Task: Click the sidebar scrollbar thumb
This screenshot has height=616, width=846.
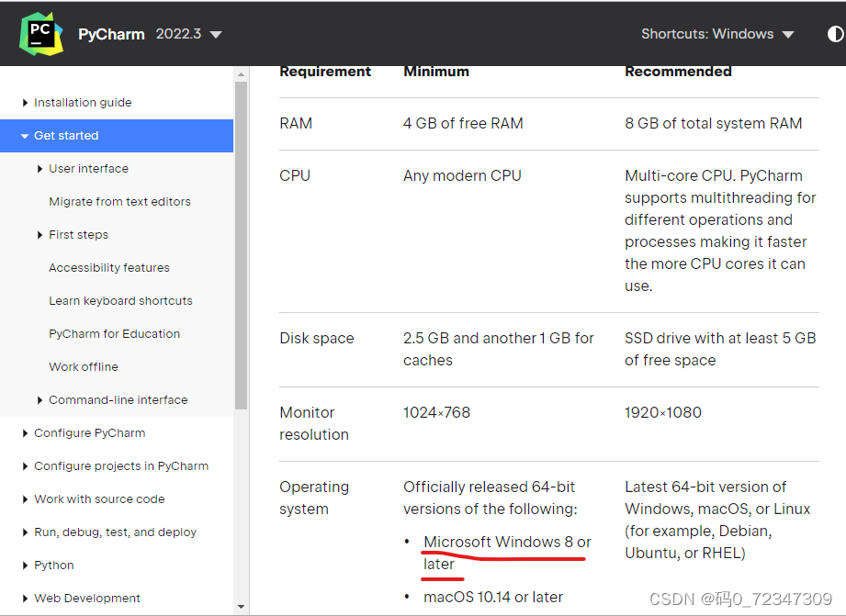Action: pyautogui.click(x=242, y=245)
